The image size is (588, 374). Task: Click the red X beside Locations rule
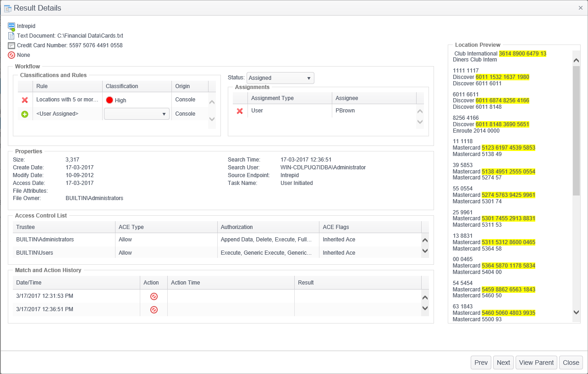click(25, 100)
